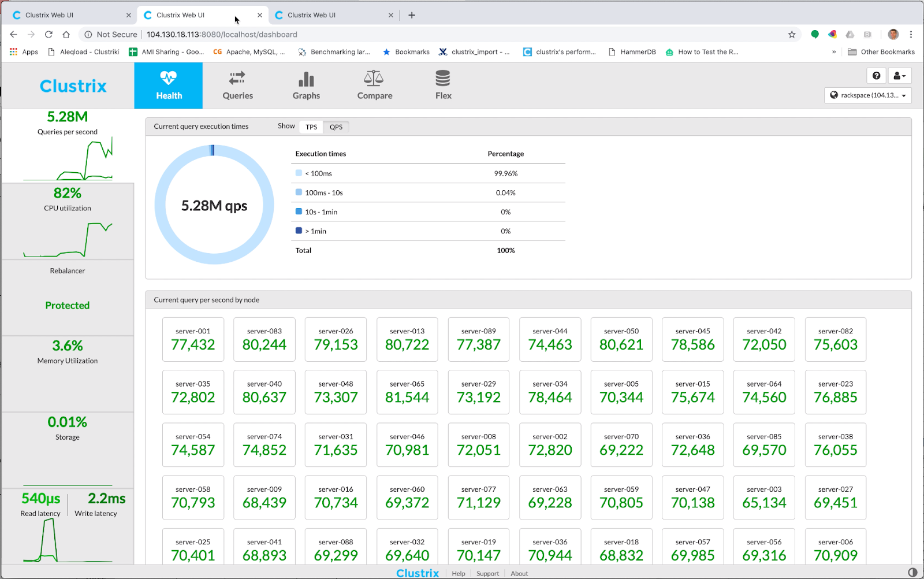
Task: Open the Support link in footer
Action: point(487,574)
